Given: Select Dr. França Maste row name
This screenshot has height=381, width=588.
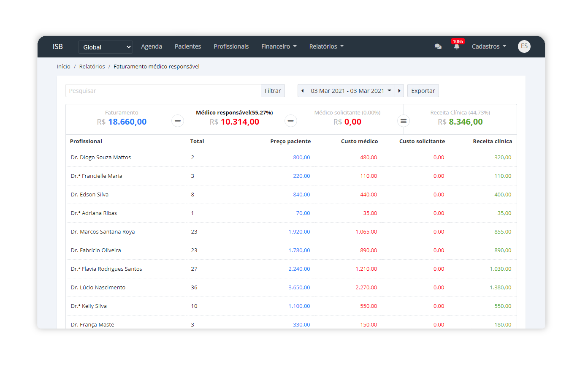Looking at the screenshot, I should tap(92, 324).
